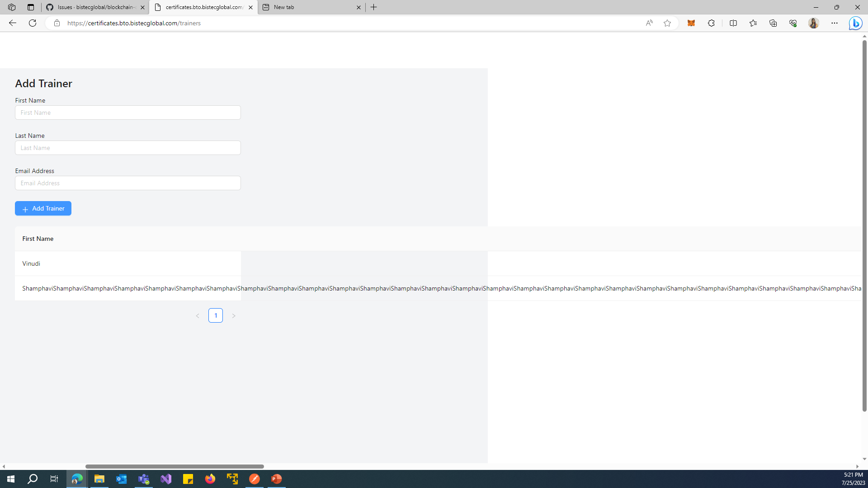Open Browser essentials
Viewport: 868px width, 488px height.
[793, 23]
